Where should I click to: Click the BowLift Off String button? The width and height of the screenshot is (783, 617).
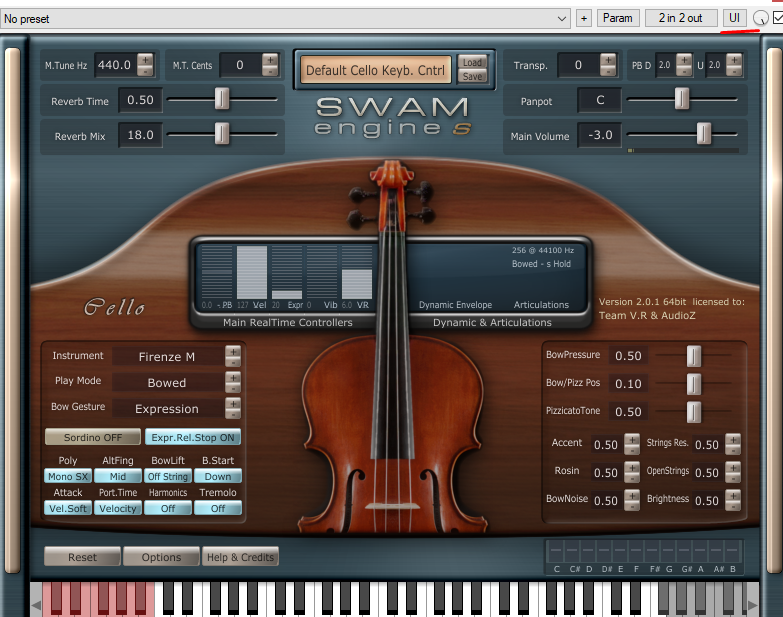168,476
